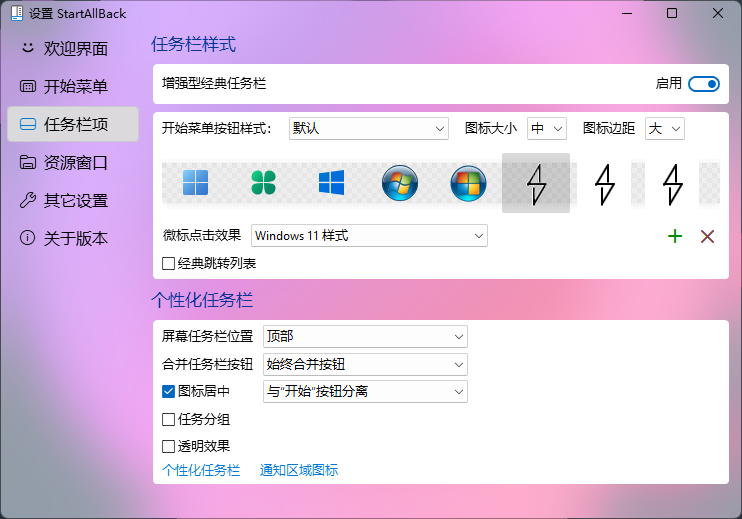
Task: Go to the 欢迎界面 sidebar page
Action: point(73,48)
